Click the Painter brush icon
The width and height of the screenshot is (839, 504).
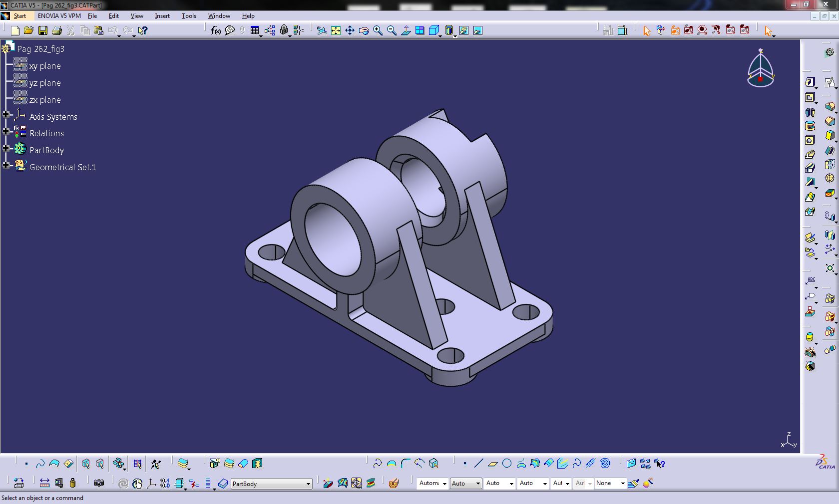pyautogui.click(x=634, y=483)
